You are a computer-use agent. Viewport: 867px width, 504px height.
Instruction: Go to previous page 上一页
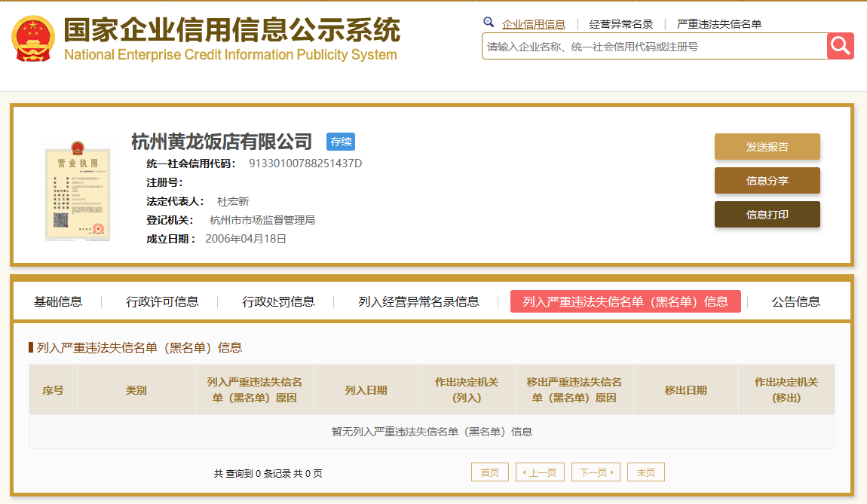(x=540, y=472)
